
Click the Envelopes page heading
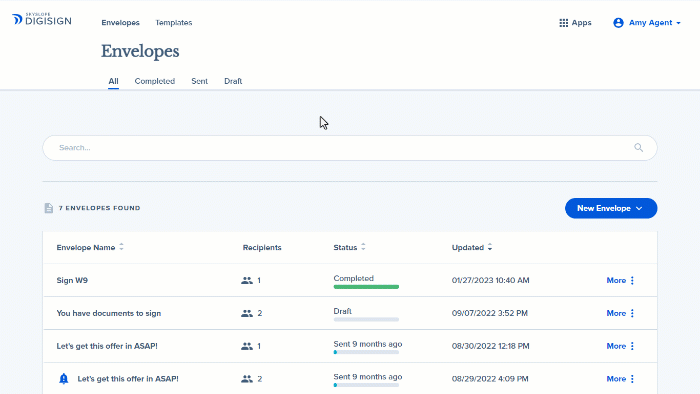click(140, 51)
